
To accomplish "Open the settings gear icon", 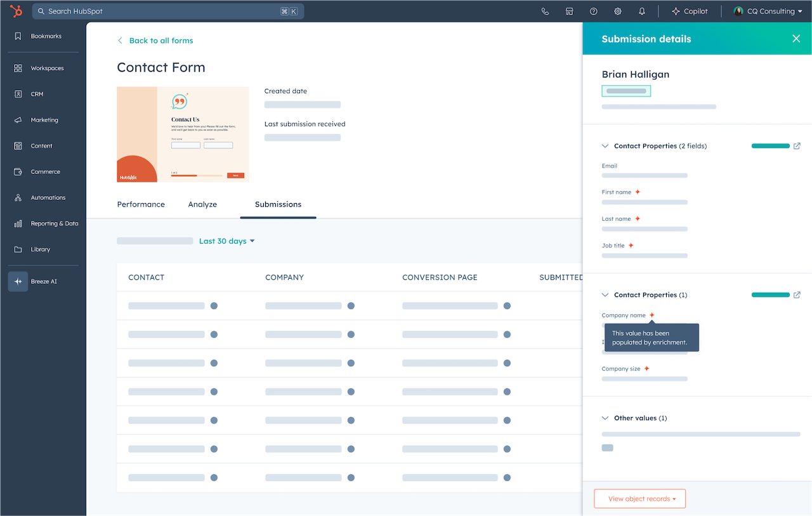I will [x=617, y=11].
